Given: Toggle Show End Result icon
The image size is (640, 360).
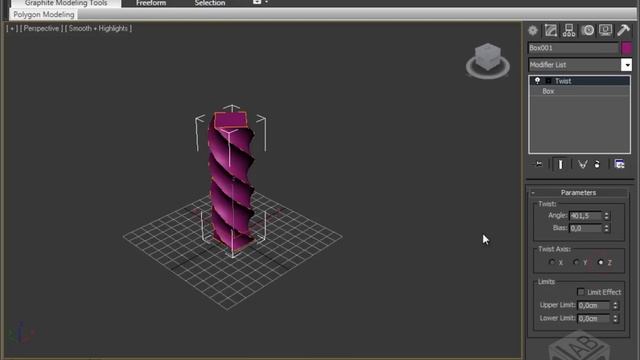Looking at the screenshot, I should click(560, 164).
